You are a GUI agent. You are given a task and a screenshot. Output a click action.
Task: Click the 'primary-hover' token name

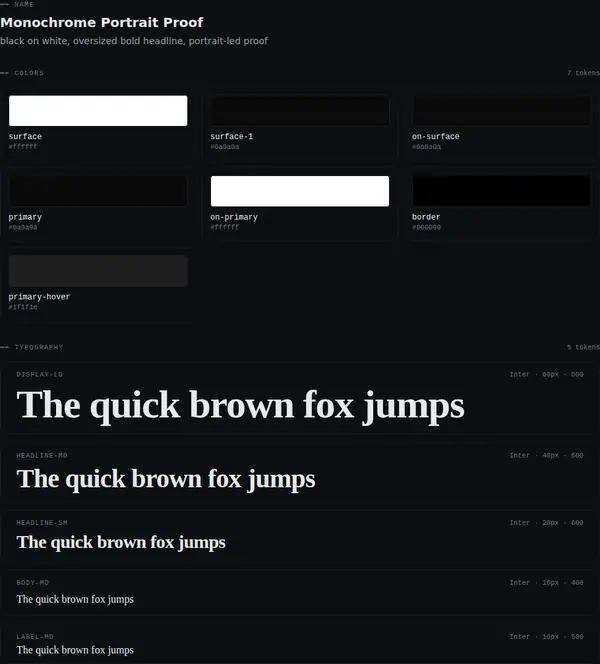point(39,297)
